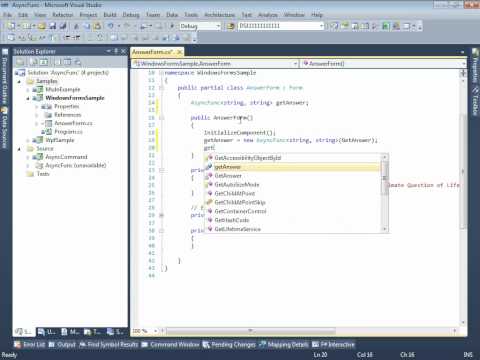This screenshot has width=480, height=360.
Task: Open the Toolbox side panel on the right
Action: point(475,101)
